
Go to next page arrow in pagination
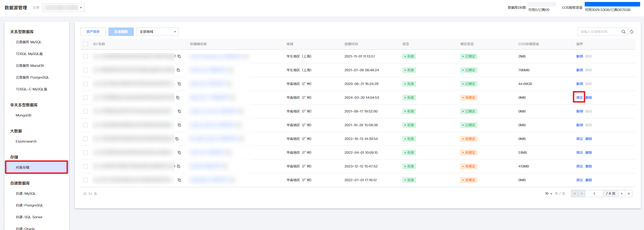coord(622,194)
